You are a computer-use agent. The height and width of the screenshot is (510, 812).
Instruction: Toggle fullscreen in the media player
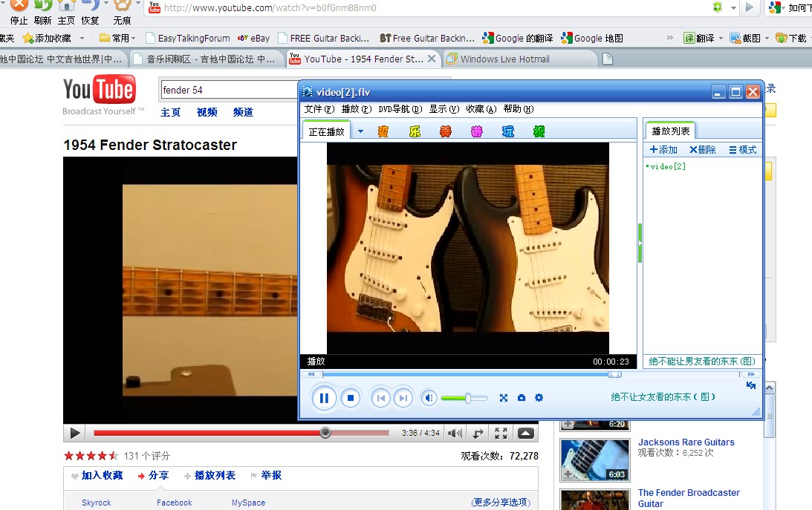pos(504,398)
